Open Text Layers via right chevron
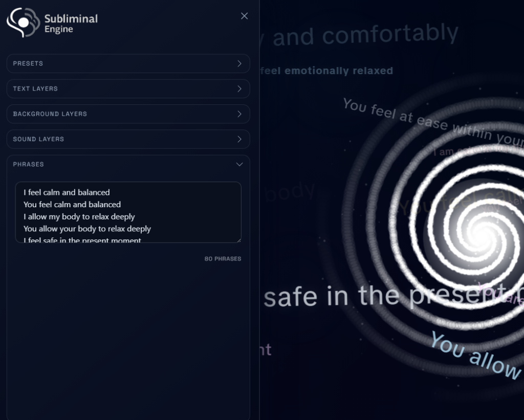Screen dimensions: 524x420 (x=239, y=89)
